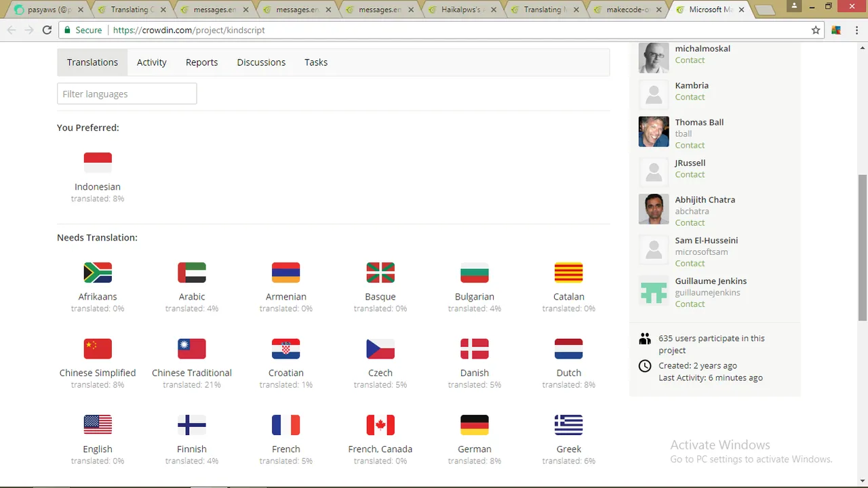Open the Indonesian language name link
This screenshot has width=868, height=488.
click(98, 186)
